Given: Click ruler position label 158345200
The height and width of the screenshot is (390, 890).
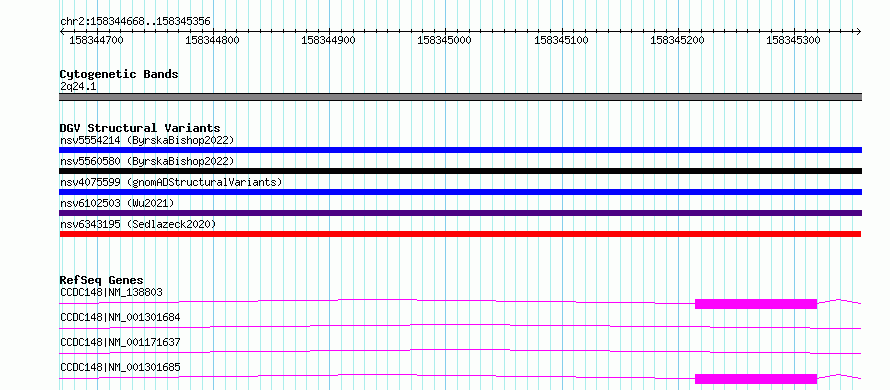Looking at the screenshot, I should pos(677,40).
